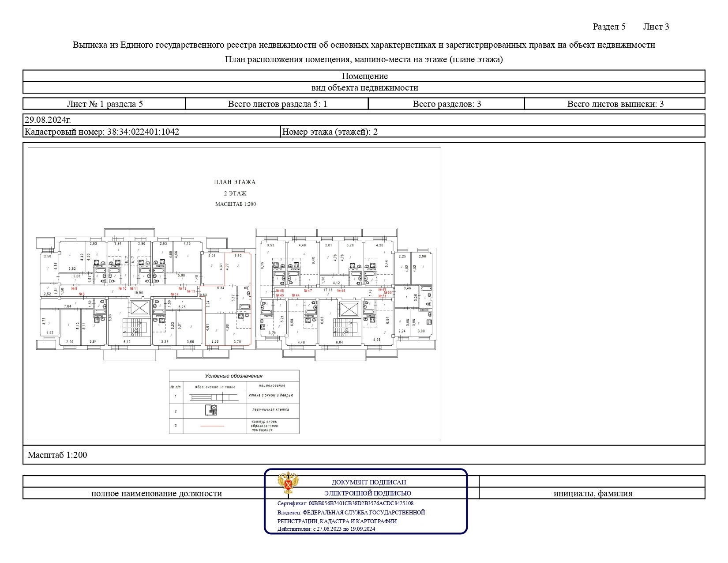Screen dimensions: 728x563
Task: Click the 'Всего разделов: 3' cell
Action: pos(447,104)
